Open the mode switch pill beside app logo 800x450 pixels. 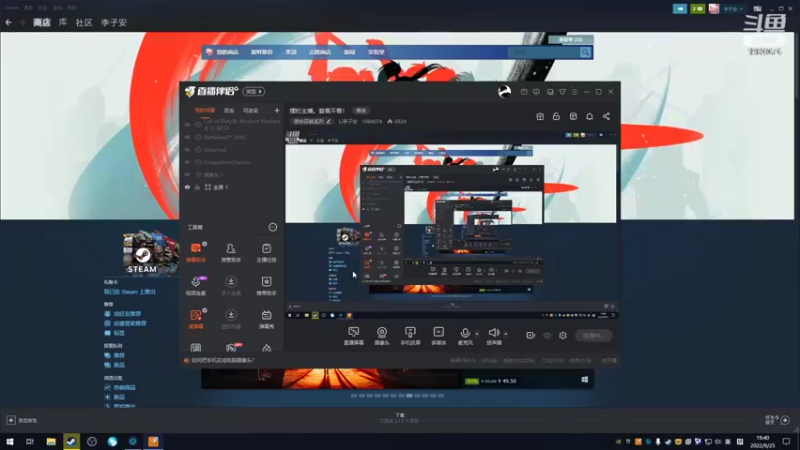click(x=254, y=91)
